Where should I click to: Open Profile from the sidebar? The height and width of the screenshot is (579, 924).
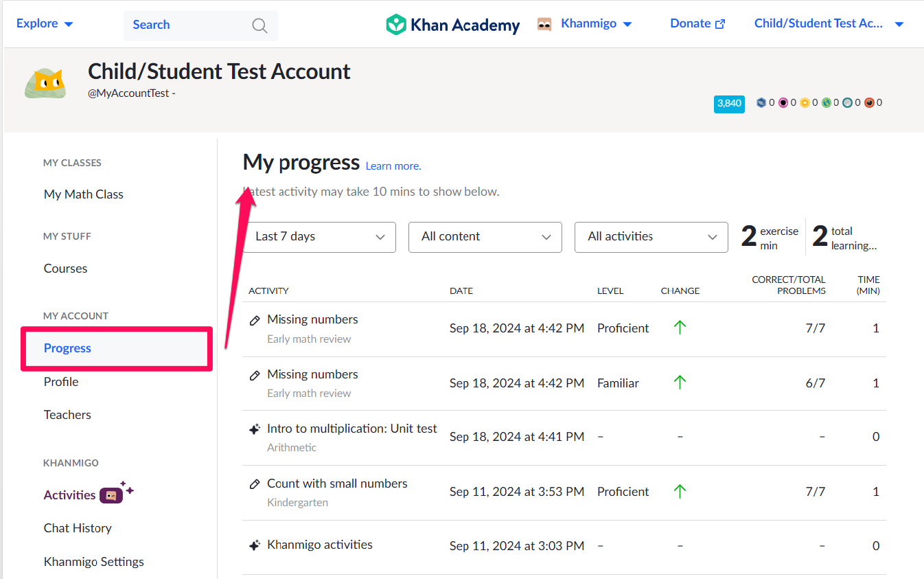pos(61,382)
